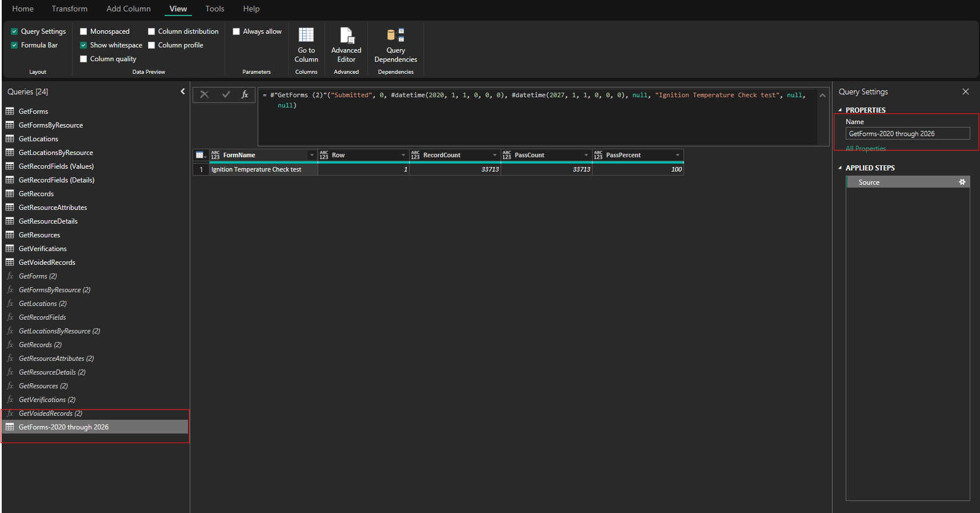Select row number 1 header
This screenshot has height=513, width=980.
point(201,169)
